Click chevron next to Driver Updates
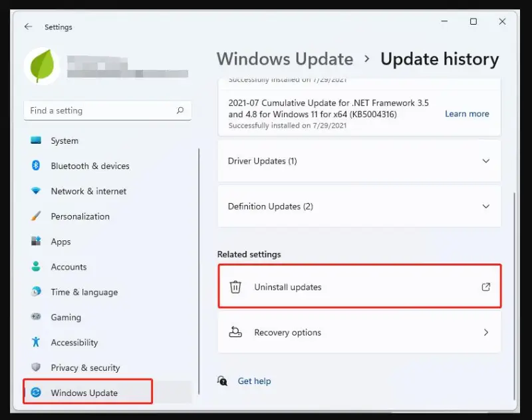Image resolution: width=532 pixels, height=420 pixels. (486, 160)
